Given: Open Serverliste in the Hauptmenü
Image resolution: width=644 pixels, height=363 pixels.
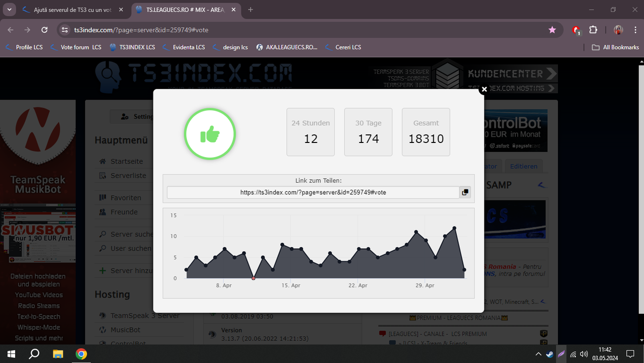Looking at the screenshot, I should (x=122, y=176).
